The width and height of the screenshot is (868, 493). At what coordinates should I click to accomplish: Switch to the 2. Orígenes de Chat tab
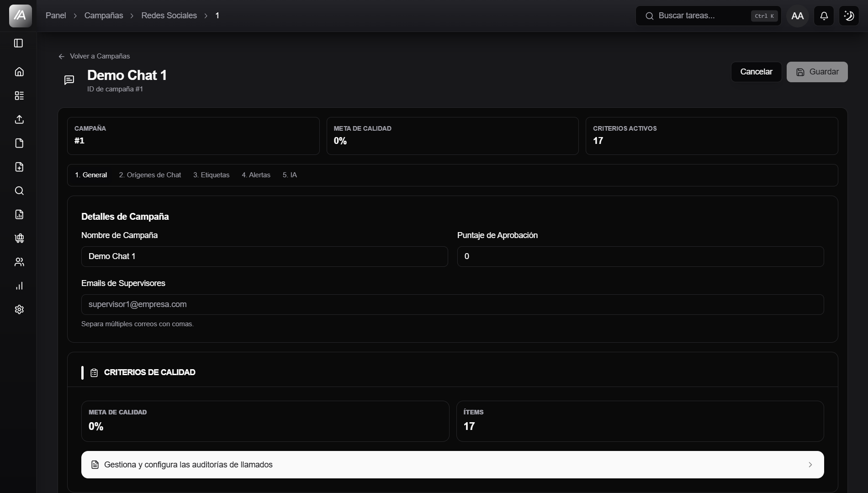pos(150,175)
